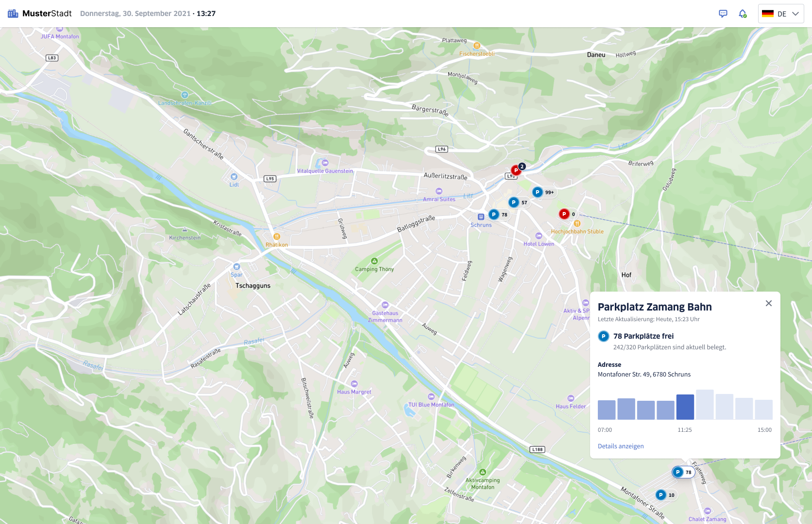
Task: Select the 11:25 bar in the occupancy chart
Action: tap(685, 408)
